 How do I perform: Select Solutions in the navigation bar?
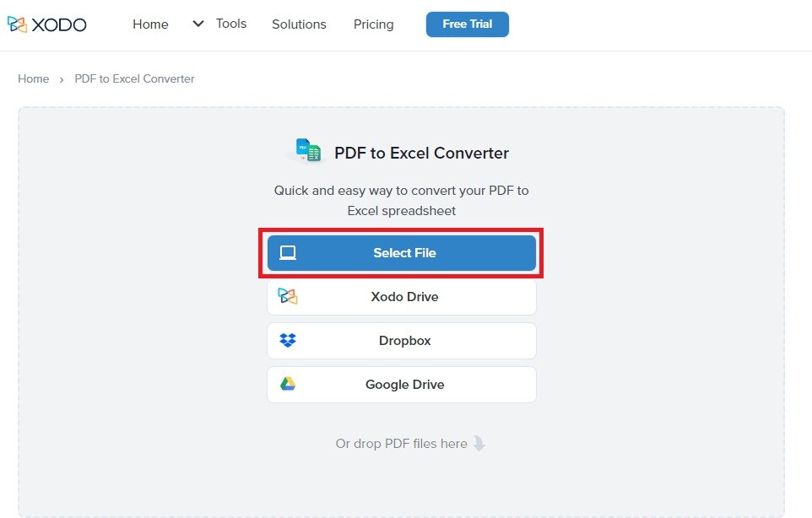[x=298, y=24]
